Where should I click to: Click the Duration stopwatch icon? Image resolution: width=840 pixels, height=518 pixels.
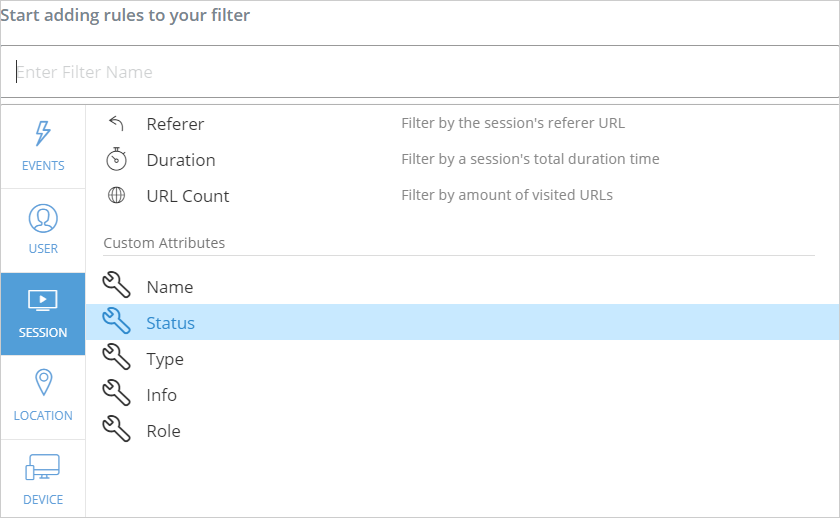(117, 160)
